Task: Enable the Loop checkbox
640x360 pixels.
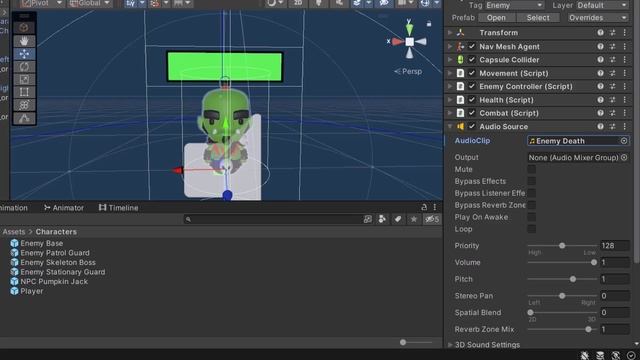Action: tap(531, 229)
